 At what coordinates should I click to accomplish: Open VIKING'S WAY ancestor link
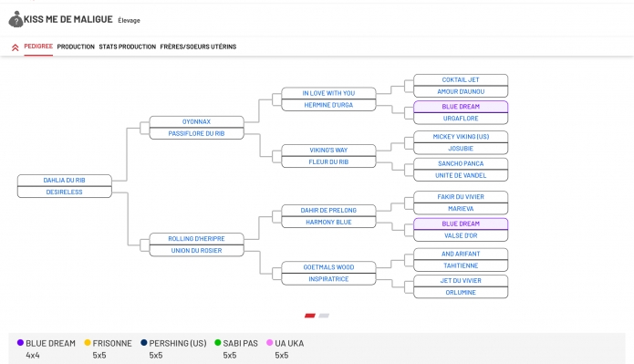pos(328,150)
